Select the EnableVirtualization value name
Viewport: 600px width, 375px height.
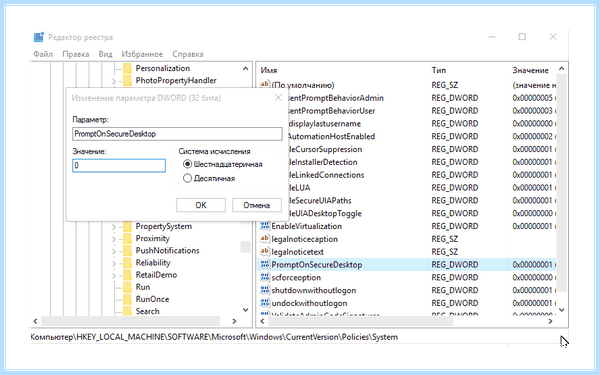click(x=307, y=226)
